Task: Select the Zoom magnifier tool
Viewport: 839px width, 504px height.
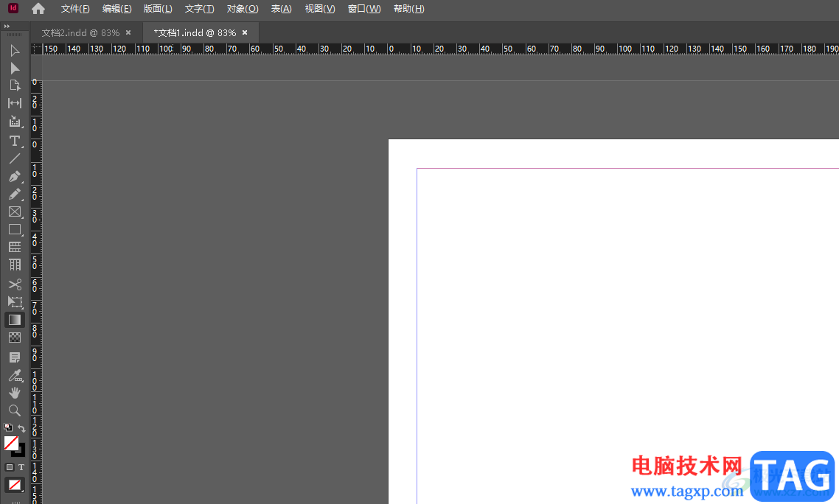Action: (x=15, y=410)
